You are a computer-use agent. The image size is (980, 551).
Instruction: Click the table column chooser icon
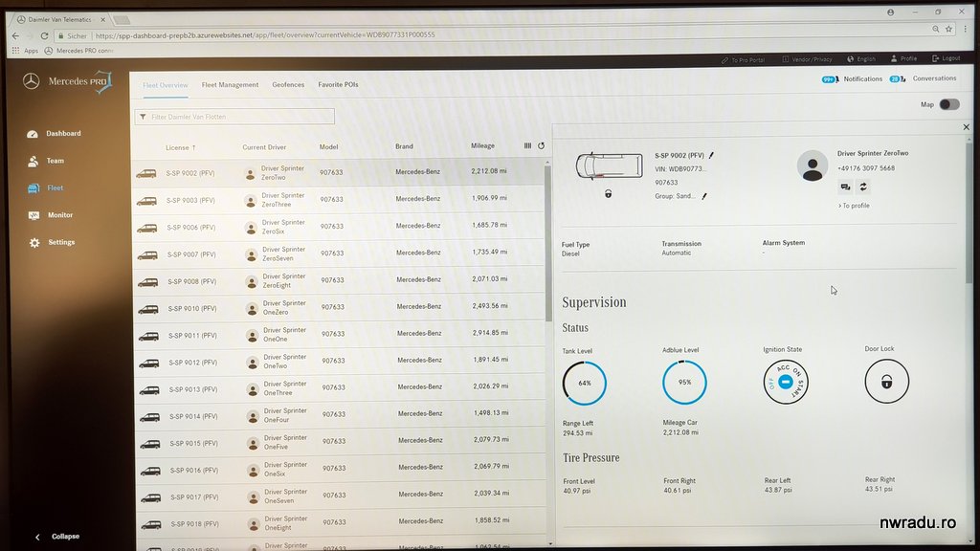[527, 145]
